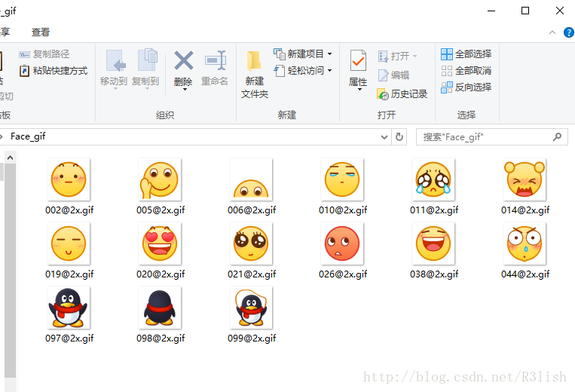Image resolution: width=575 pixels, height=392 pixels.
Task: Click the red X Delete icon
Action: pos(183,60)
